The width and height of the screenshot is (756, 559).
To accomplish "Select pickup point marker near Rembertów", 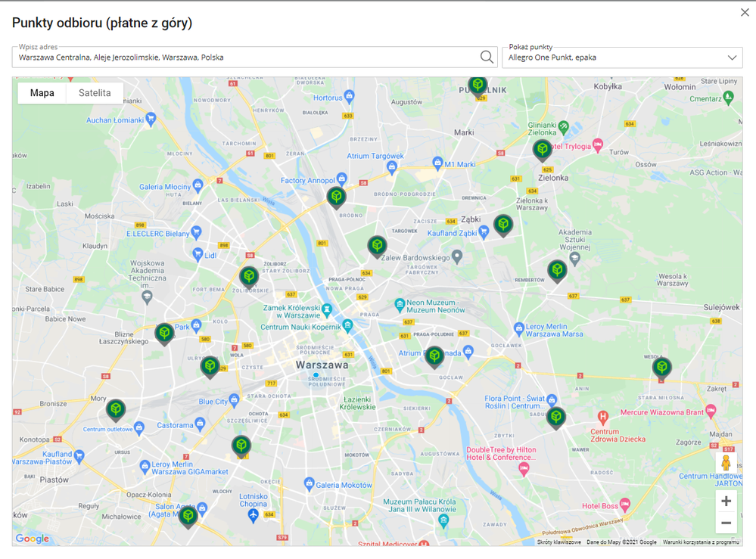I will 557,271.
